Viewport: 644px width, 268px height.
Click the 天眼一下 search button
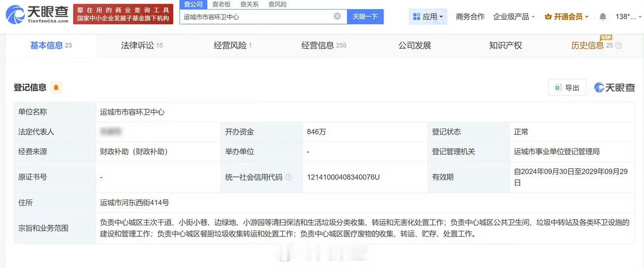(365, 17)
